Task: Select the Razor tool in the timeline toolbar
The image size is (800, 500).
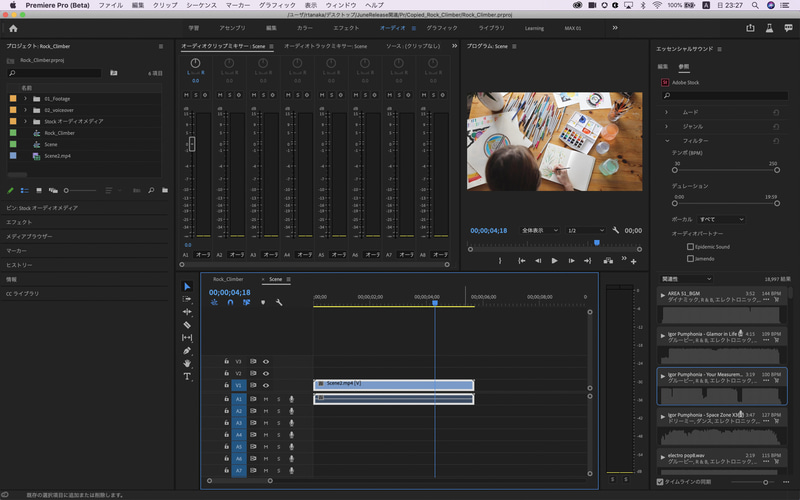Action: tap(187, 325)
